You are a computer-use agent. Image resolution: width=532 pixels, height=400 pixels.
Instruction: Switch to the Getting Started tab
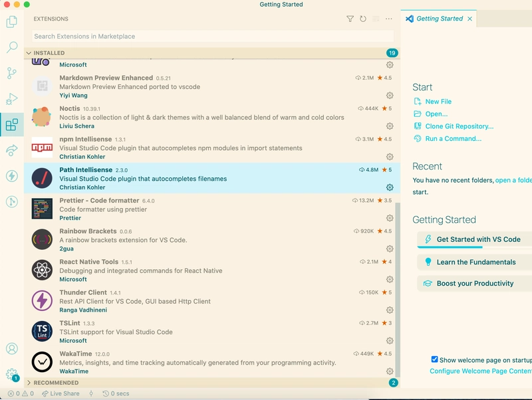coord(440,19)
